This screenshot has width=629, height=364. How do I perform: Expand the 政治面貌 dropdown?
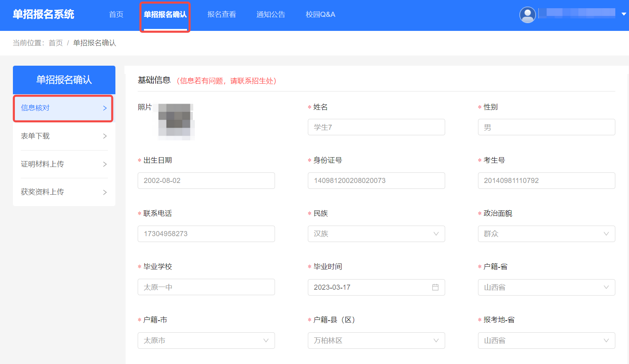606,233
